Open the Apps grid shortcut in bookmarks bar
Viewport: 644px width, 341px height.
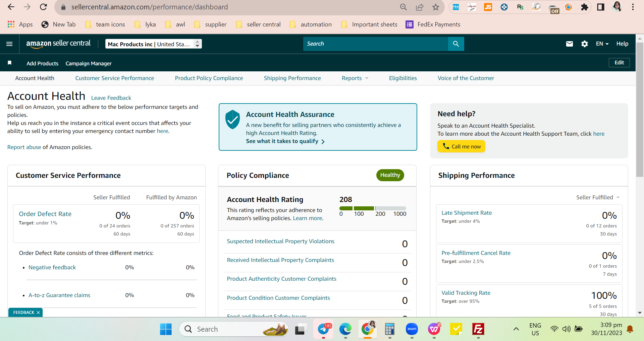point(20,24)
